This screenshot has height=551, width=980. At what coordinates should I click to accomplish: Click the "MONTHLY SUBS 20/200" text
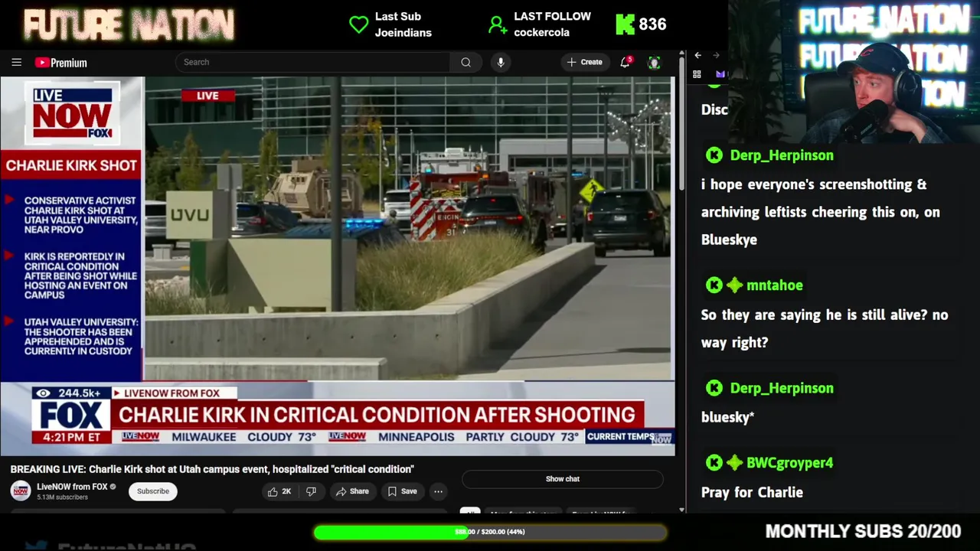[863, 531]
